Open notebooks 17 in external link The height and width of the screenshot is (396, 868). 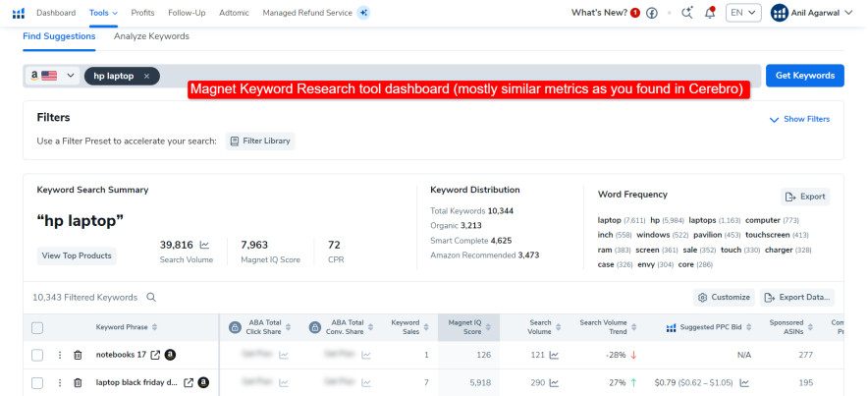(155, 355)
